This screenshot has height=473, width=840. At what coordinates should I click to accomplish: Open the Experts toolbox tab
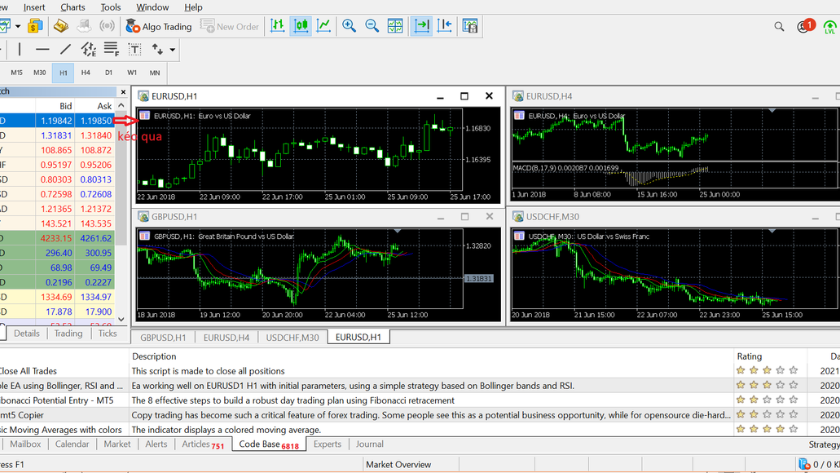tap(327, 444)
